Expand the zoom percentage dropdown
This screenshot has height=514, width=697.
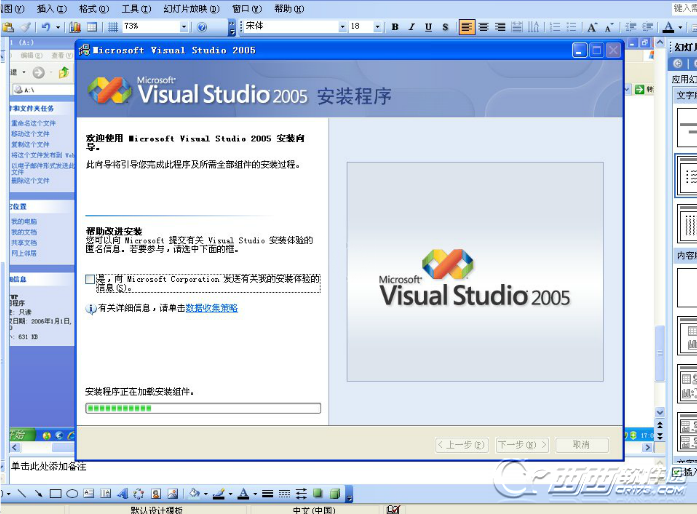tap(187, 27)
